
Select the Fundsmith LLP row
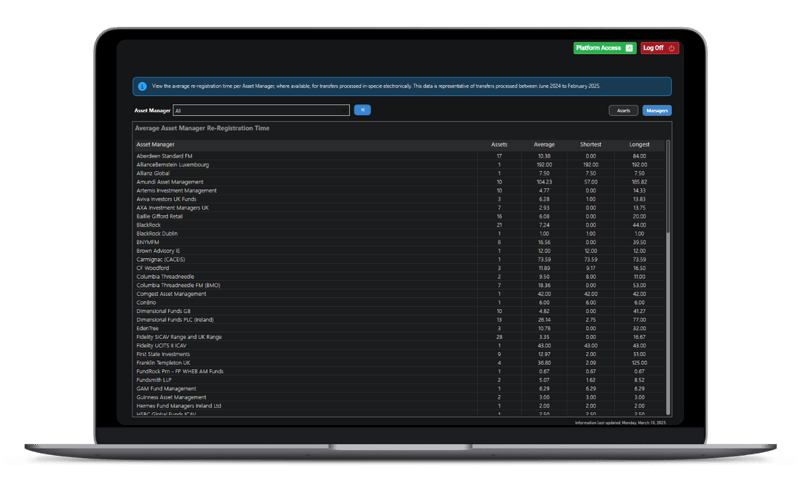pos(400,380)
